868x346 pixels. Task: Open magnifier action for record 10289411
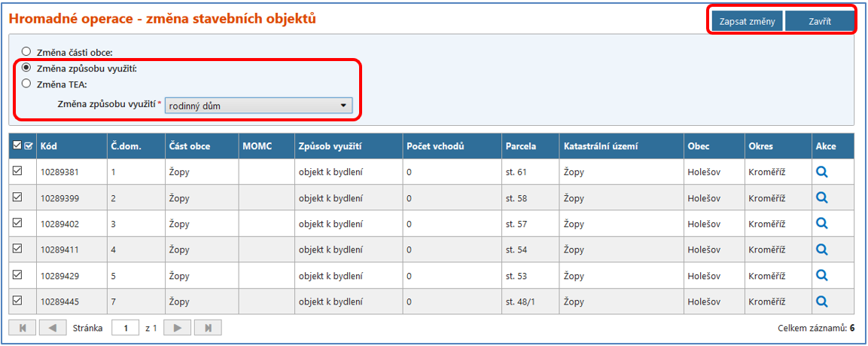822,250
